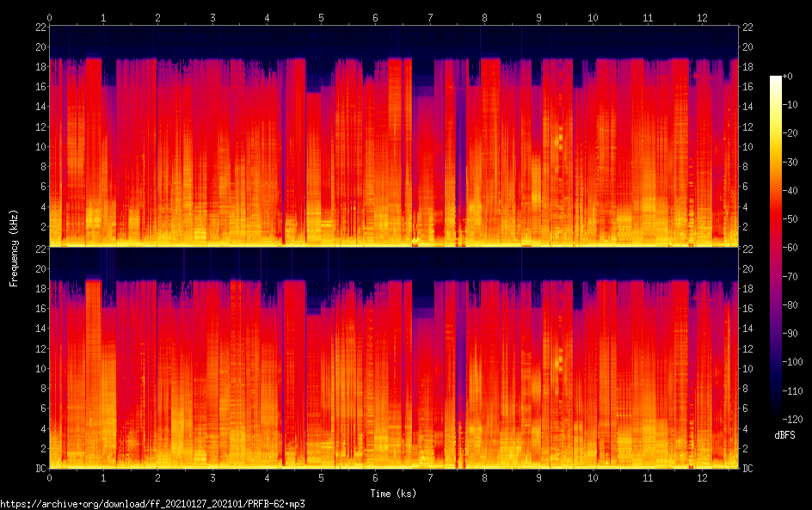This screenshot has height=510, width=812.
Task: Select the lower channel spectrogram plot
Action: (x=394, y=359)
